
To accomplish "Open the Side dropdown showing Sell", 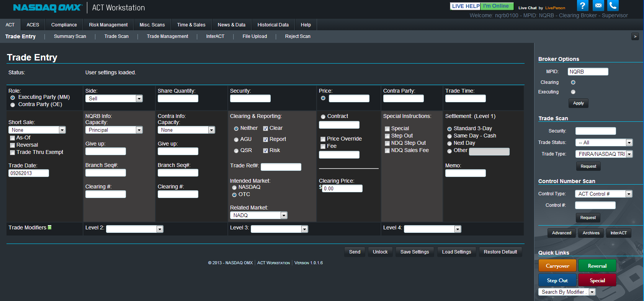I will coord(114,98).
